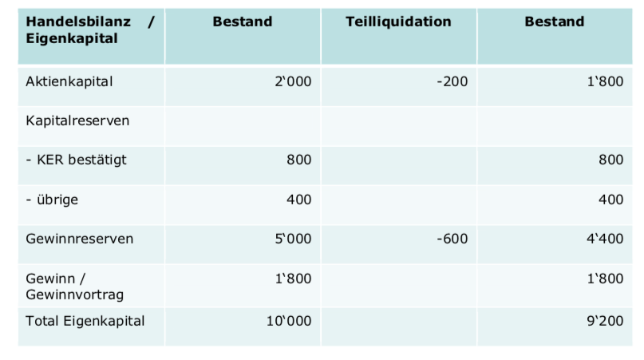Click the KER bestätigt row label
Image resolution: width=644 pixels, height=360 pixels.
pos(76,160)
